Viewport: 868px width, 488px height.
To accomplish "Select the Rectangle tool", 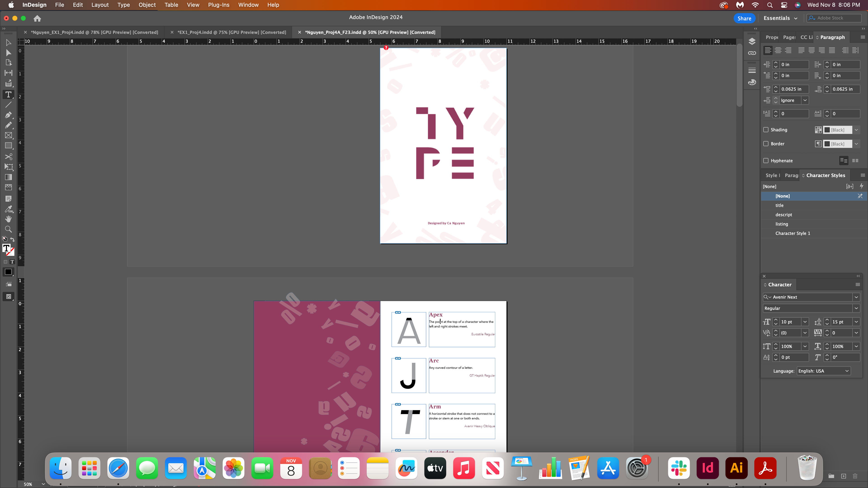I will click(8, 146).
